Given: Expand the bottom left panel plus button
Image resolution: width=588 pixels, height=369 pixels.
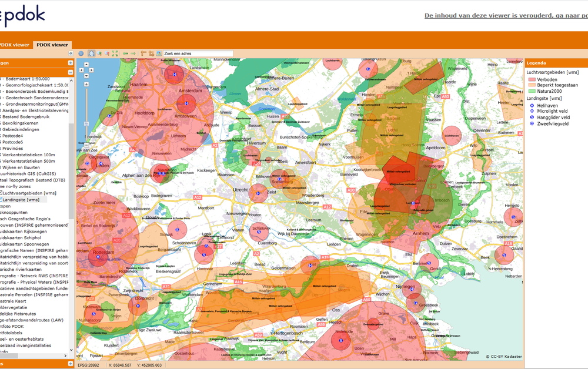Looking at the screenshot, I should pos(71,363).
